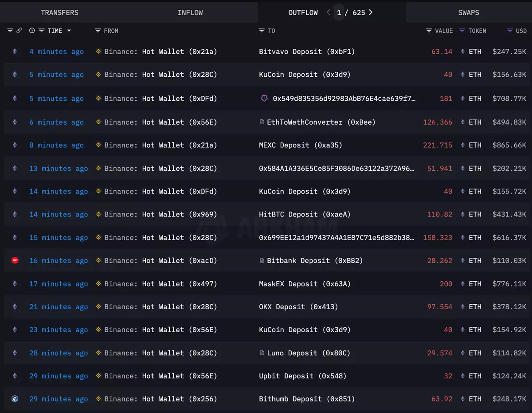
Task: Open the VALUE column filter
Action: point(429,31)
